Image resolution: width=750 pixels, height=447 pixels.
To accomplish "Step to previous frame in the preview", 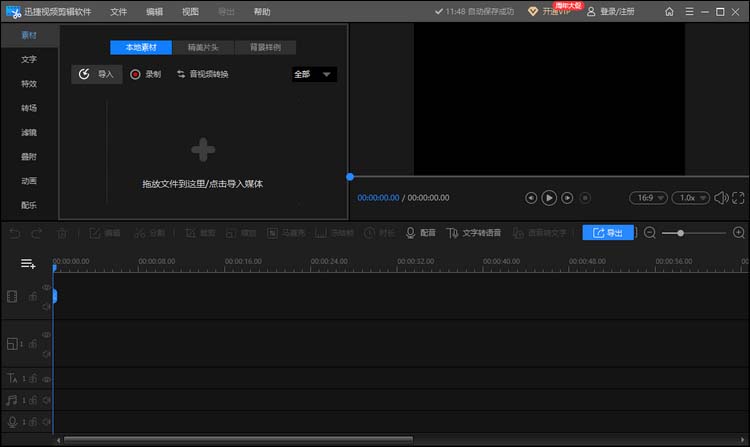I will [530, 198].
